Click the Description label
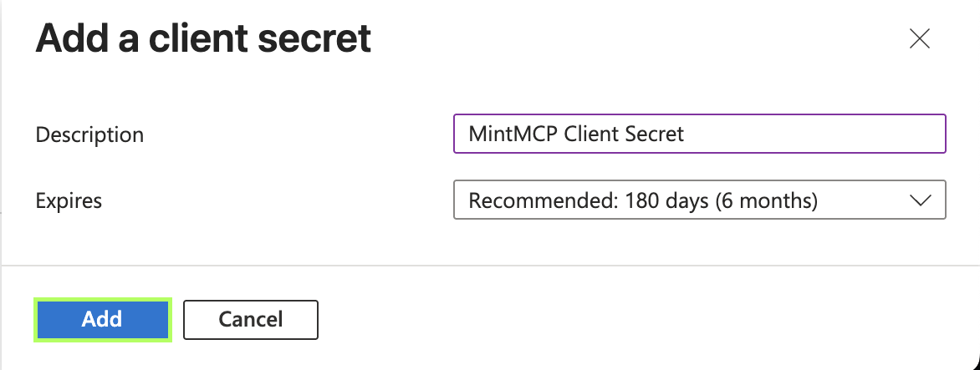 tap(89, 134)
